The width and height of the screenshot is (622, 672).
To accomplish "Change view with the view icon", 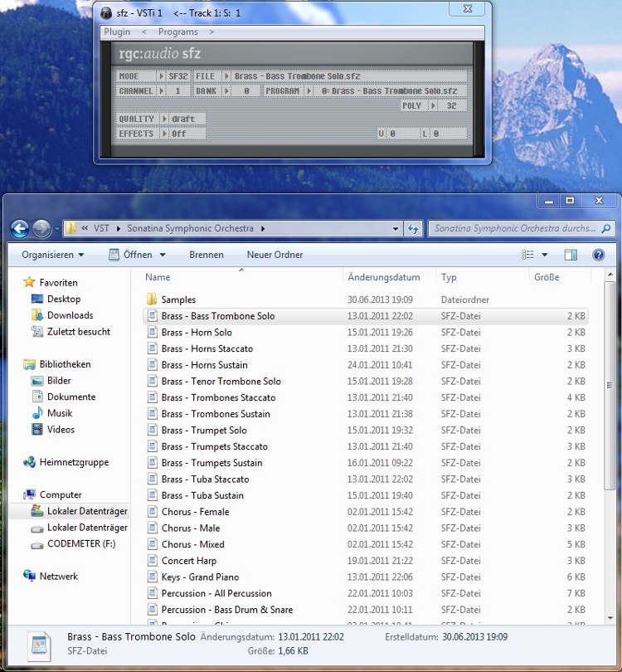I will (527, 255).
